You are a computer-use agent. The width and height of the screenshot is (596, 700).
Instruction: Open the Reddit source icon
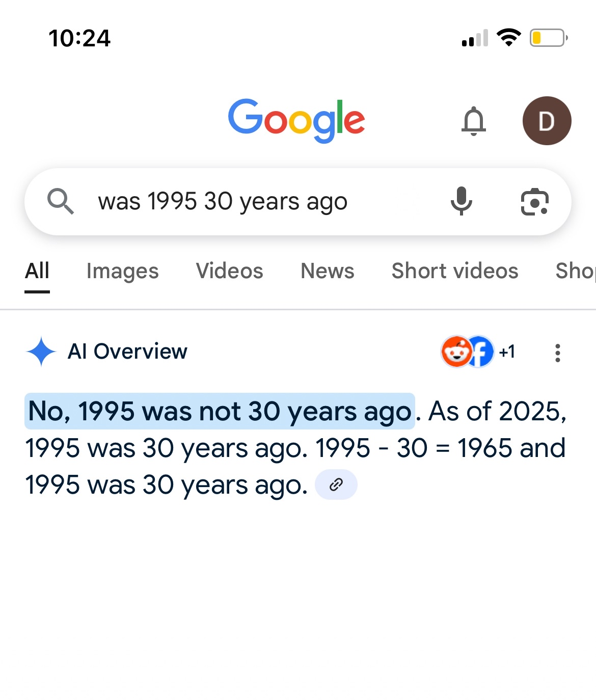(x=456, y=352)
